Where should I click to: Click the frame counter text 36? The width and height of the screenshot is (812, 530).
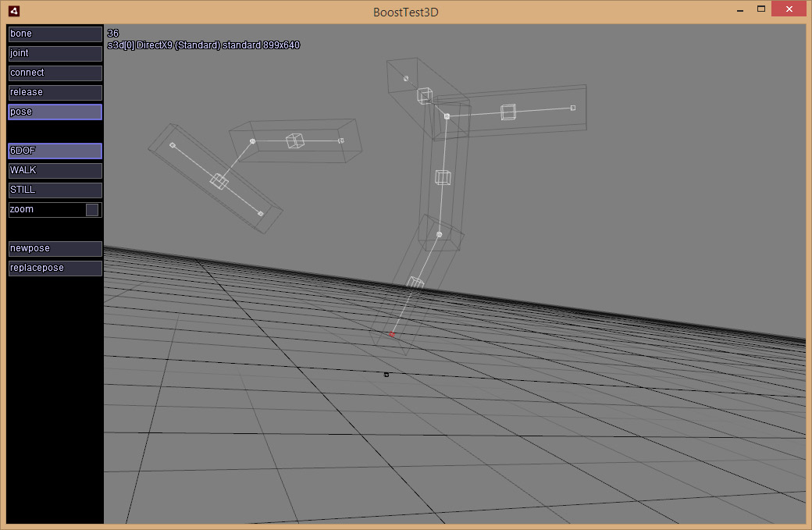point(113,33)
